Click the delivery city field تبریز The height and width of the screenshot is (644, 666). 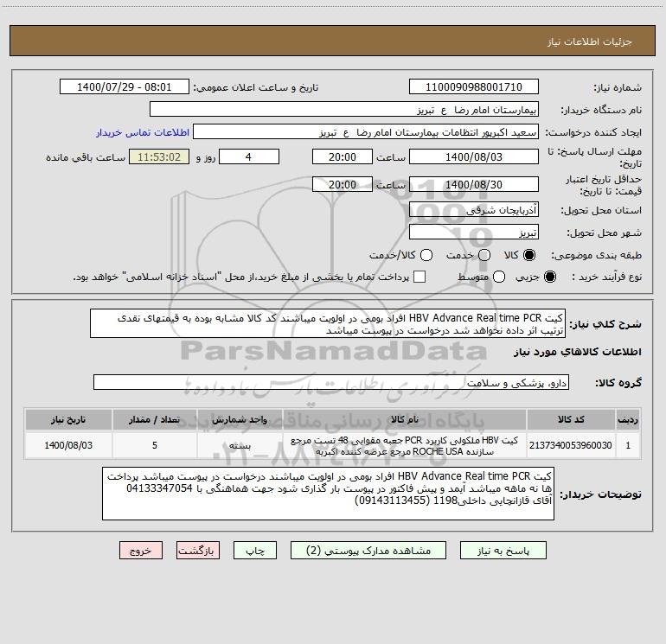click(x=474, y=232)
